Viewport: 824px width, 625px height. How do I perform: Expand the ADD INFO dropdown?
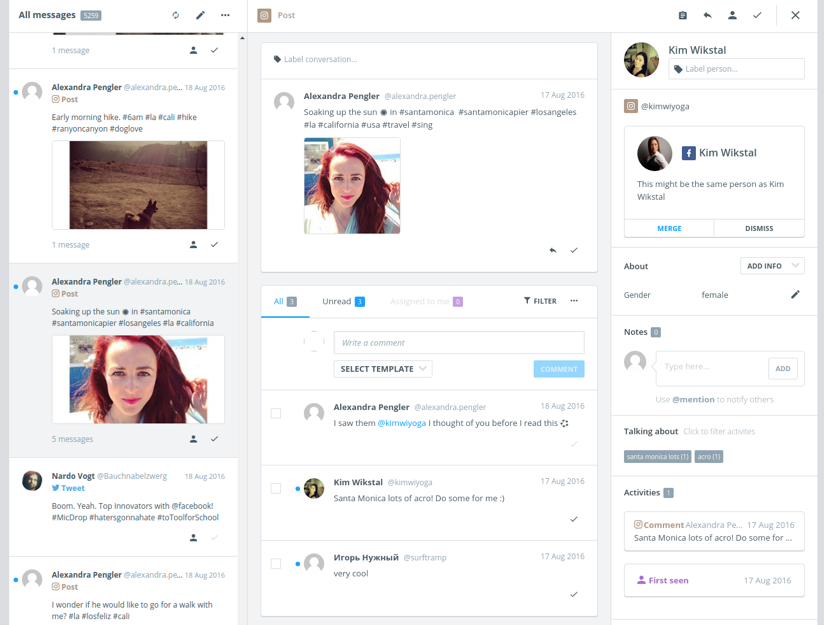pos(772,266)
